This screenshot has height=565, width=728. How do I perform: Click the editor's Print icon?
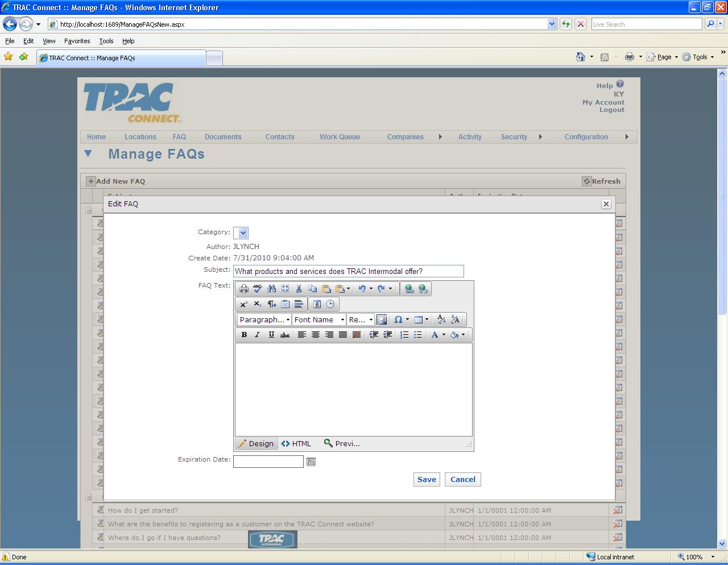click(x=244, y=289)
